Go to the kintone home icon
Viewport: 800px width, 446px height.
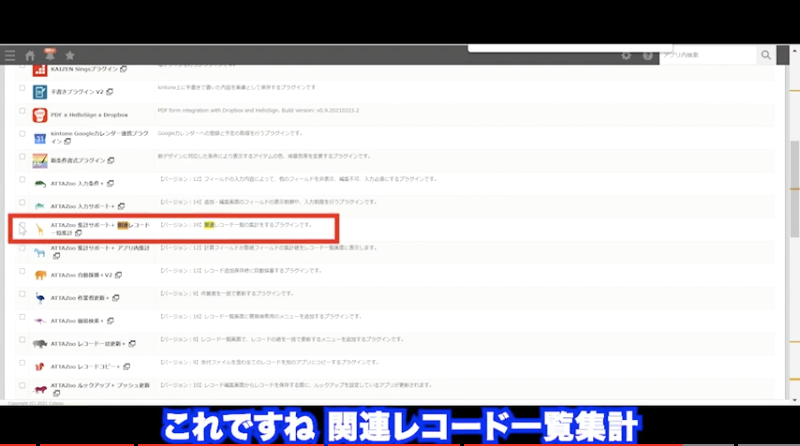pyautogui.click(x=30, y=55)
